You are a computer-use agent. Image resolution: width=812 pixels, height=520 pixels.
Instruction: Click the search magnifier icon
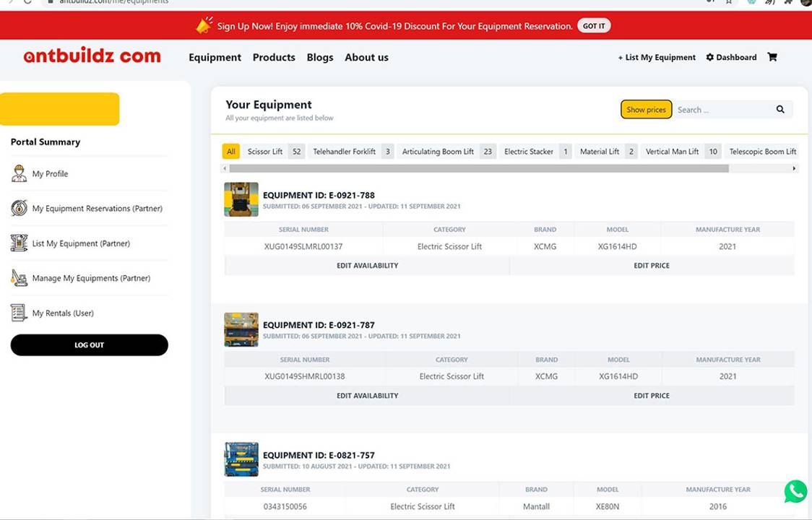click(780, 110)
